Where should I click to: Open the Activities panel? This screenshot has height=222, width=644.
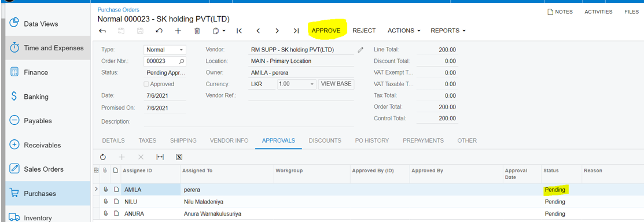pyautogui.click(x=598, y=12)
